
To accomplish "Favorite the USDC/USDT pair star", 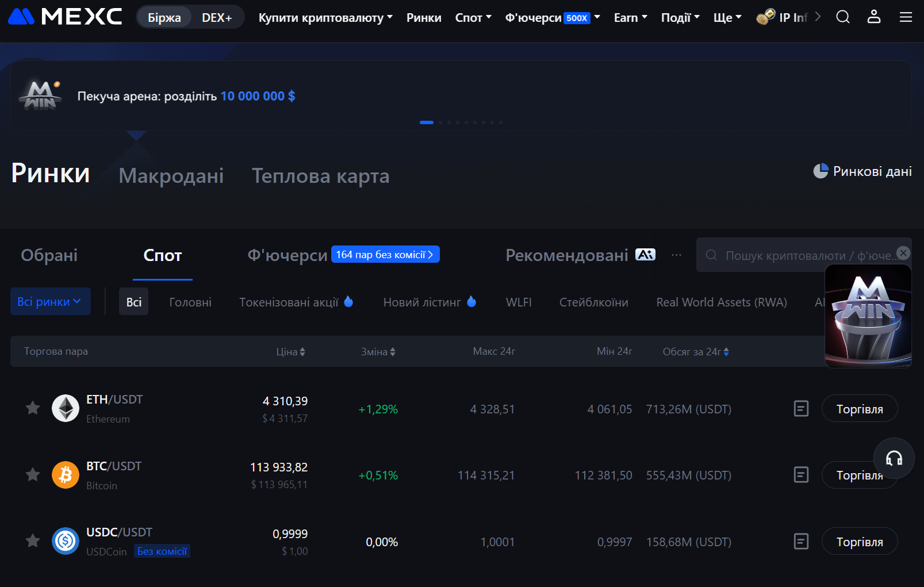I will click(x=33, y=541).
